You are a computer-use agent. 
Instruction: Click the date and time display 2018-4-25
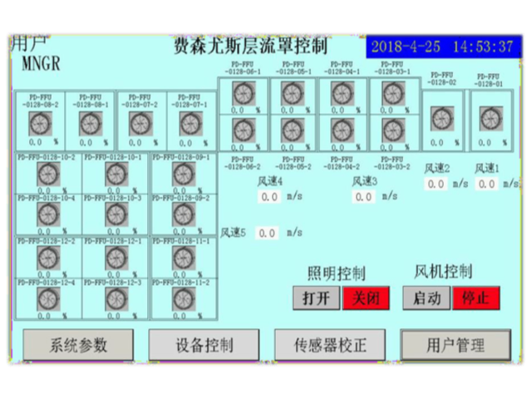tap(442, 47)
